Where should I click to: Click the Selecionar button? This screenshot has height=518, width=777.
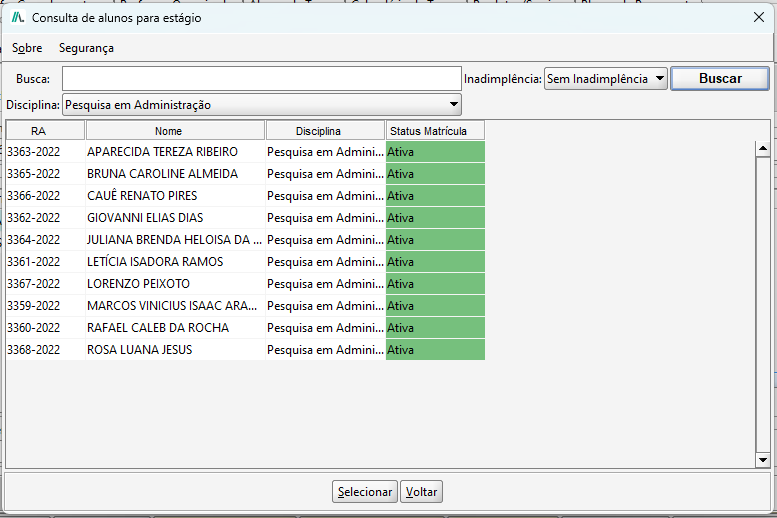365,492
